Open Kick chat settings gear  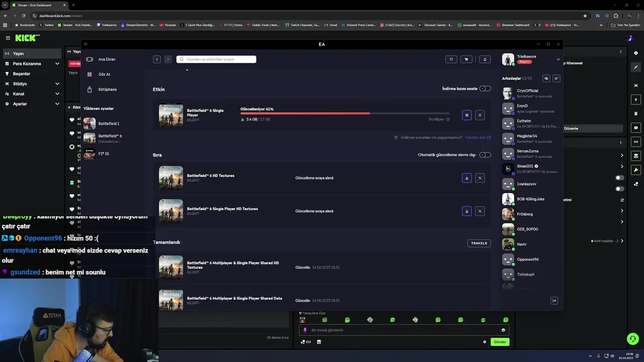tap(485, 342)
